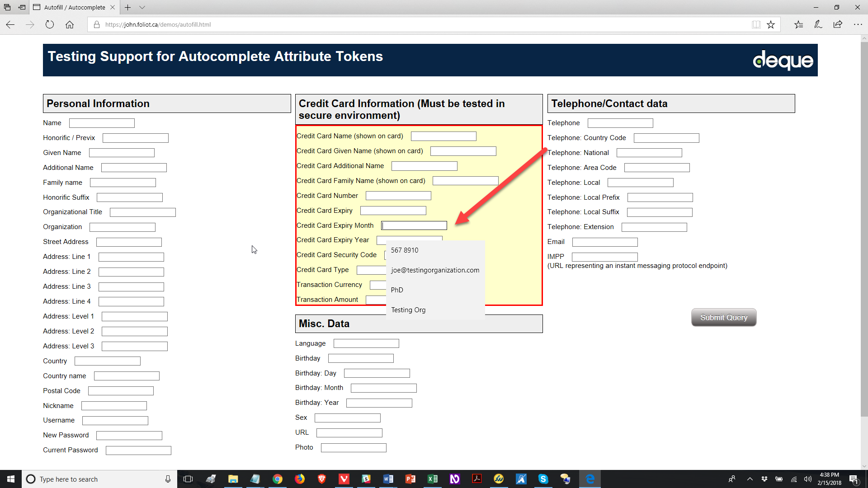Click the browser refresh icon
868x488 pixels.
[x=50, y=24]
